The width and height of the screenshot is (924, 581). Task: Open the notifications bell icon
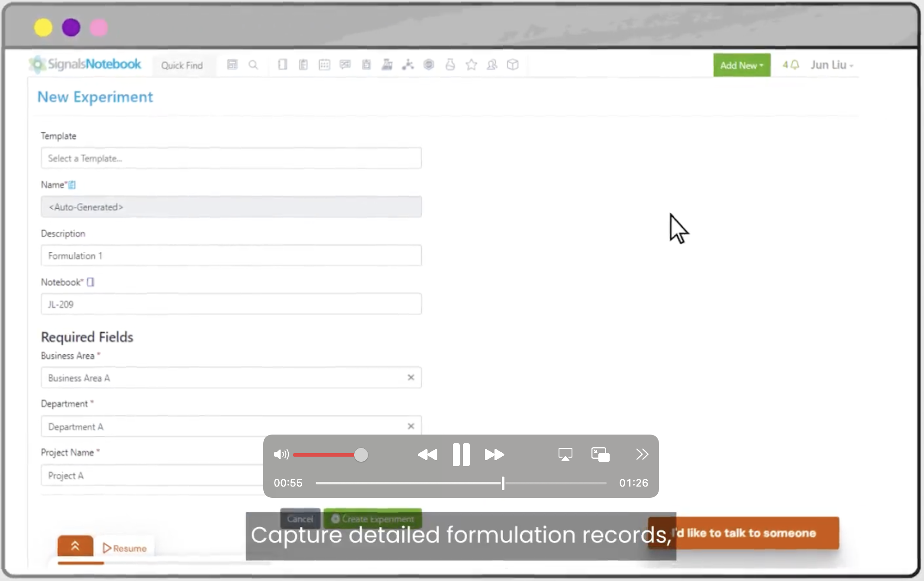[795, 65]
